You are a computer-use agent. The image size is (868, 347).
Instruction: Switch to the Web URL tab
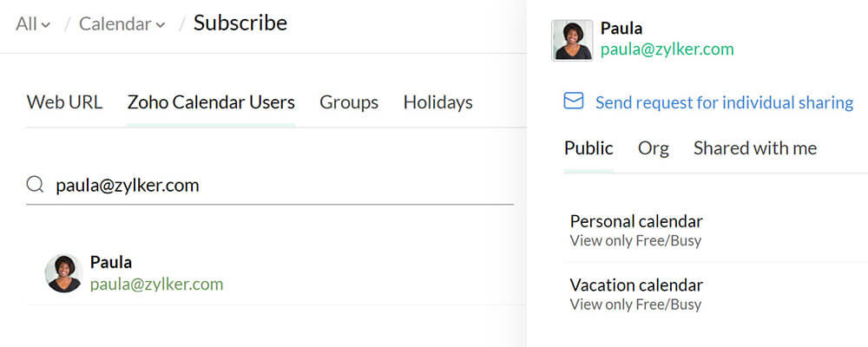[x=64, y=102]
